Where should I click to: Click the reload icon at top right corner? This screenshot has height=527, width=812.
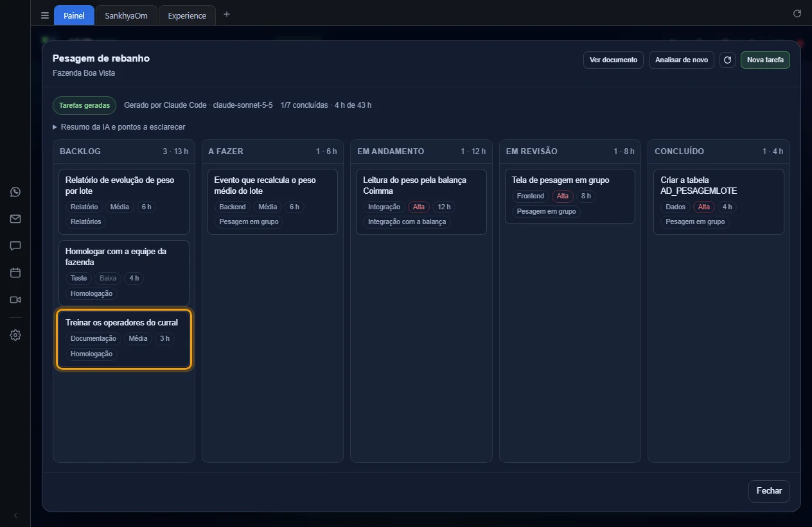pyautogui.click(x=797, y=13)
